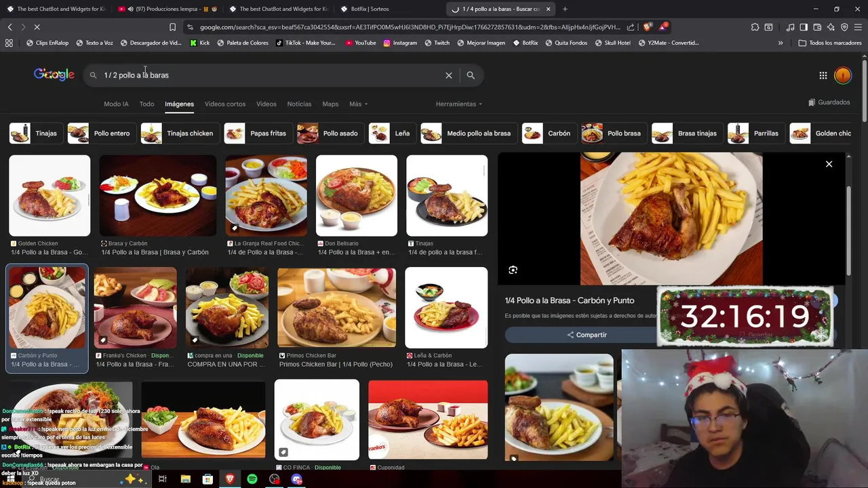This screenshot has height=488, width=868.
Task: Click the Brave Shields lion icon
Action: point(646,27)
